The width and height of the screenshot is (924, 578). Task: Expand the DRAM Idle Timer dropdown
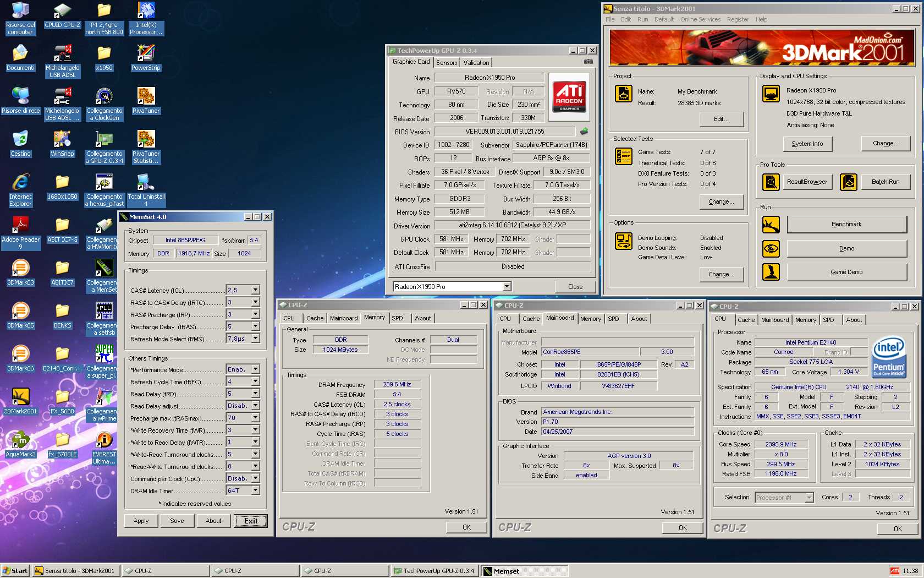tap(255, 490)
